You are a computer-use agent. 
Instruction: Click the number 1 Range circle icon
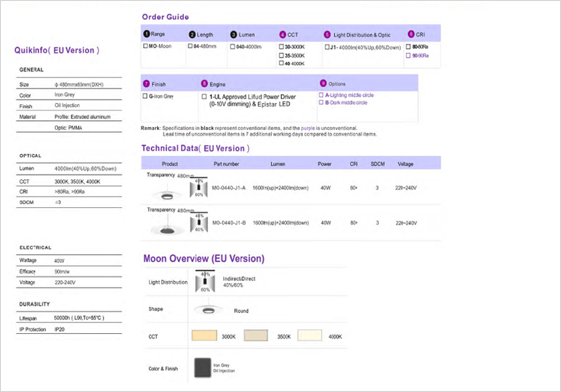point(146,34)
